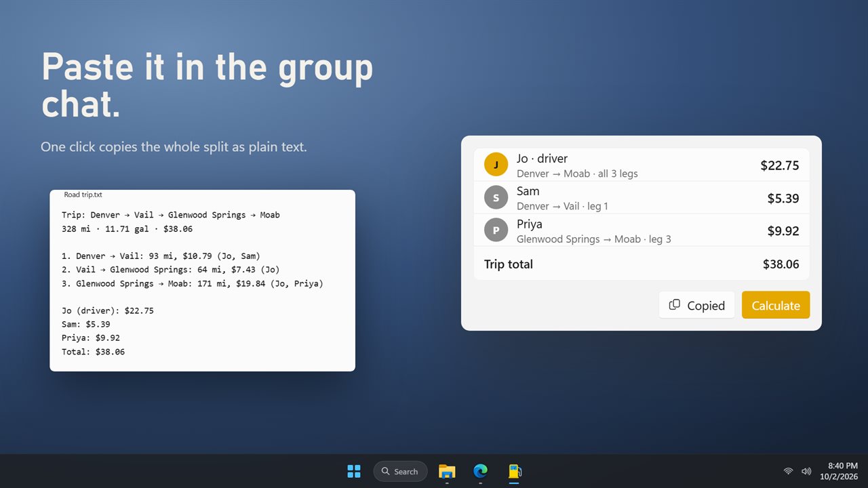Click the "Trip total" label
This screenshot has width=868, height=488.
tap(509, 264)
